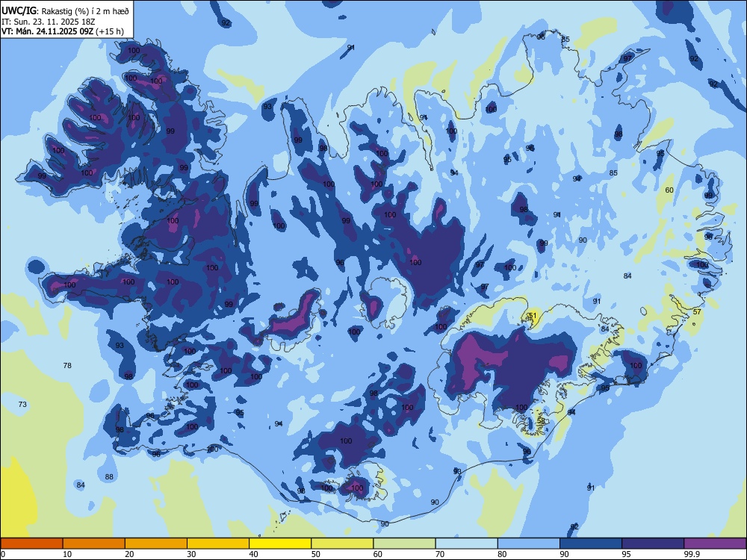
Task: Click the humidity value '88' on the map
Action: 109,476
